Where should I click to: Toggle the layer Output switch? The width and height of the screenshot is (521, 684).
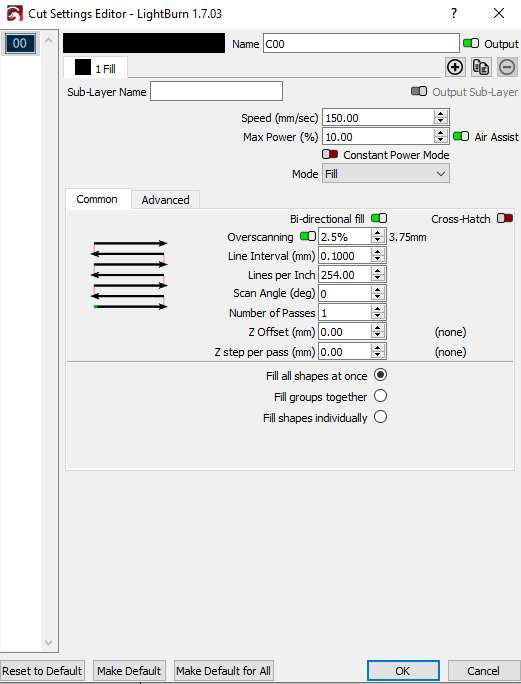[471, 43]
